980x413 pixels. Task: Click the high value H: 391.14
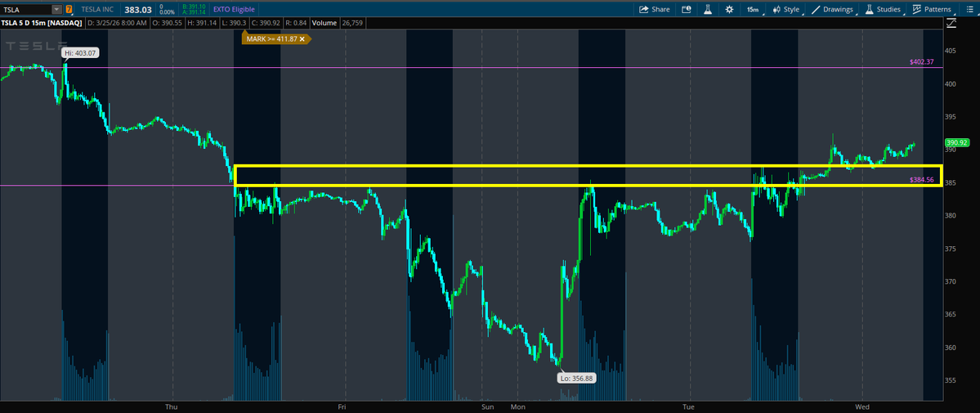pyautogui.click(x=201, y=23)
